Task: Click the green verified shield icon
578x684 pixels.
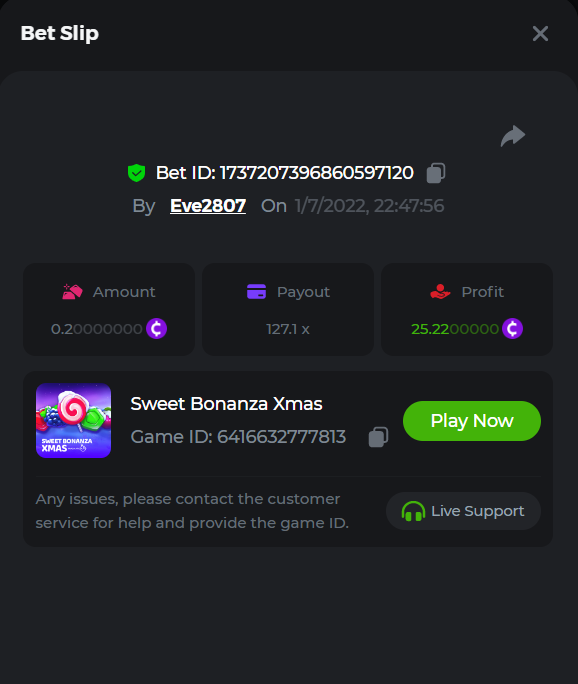Action: pyautogui.click(x=137, y=173)
